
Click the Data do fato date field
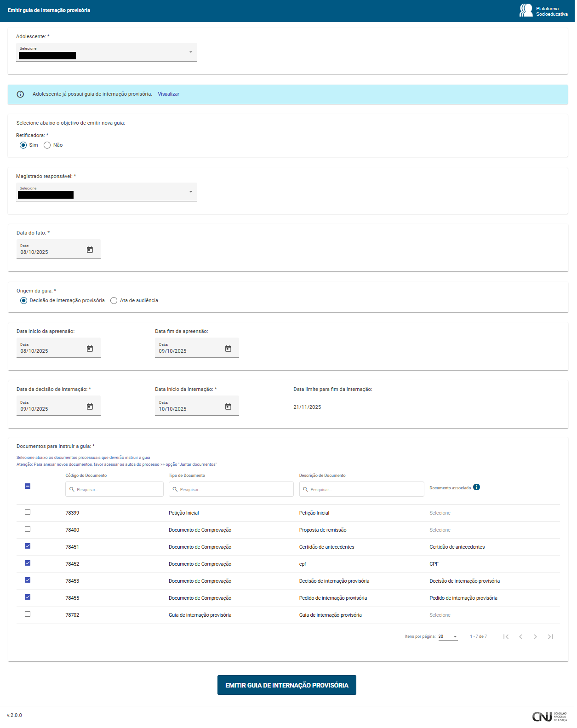point(58,249)
